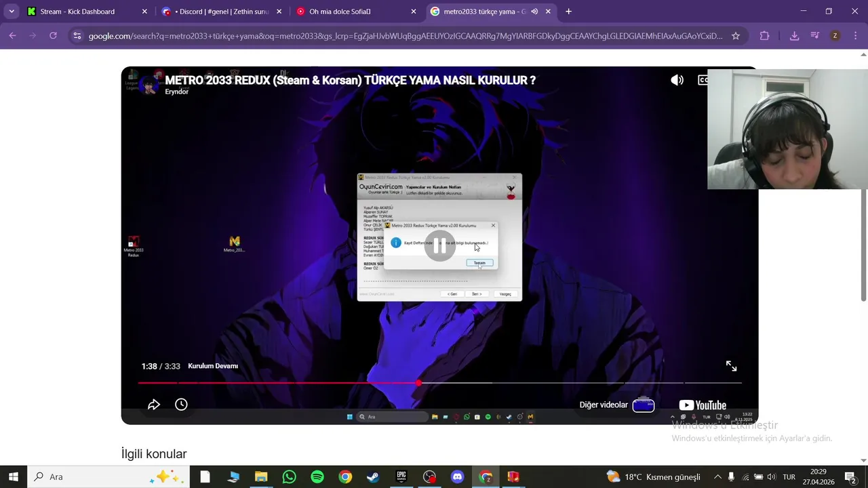Open Spotify from taskbar
The height and width of the screenshot is (488, 868).
[317, 477]
